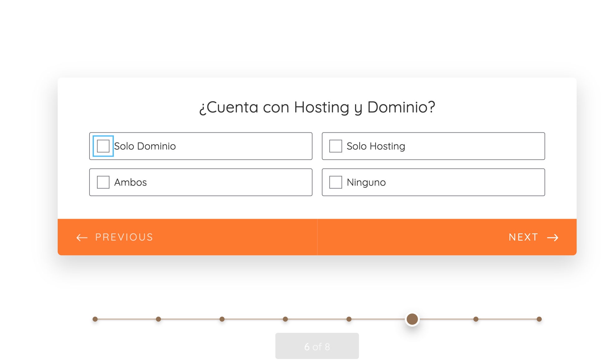Jump to the fourth progress dot
Image resolution: width=615 pixels, height=364 pixels.
click(x=285, y=319)
